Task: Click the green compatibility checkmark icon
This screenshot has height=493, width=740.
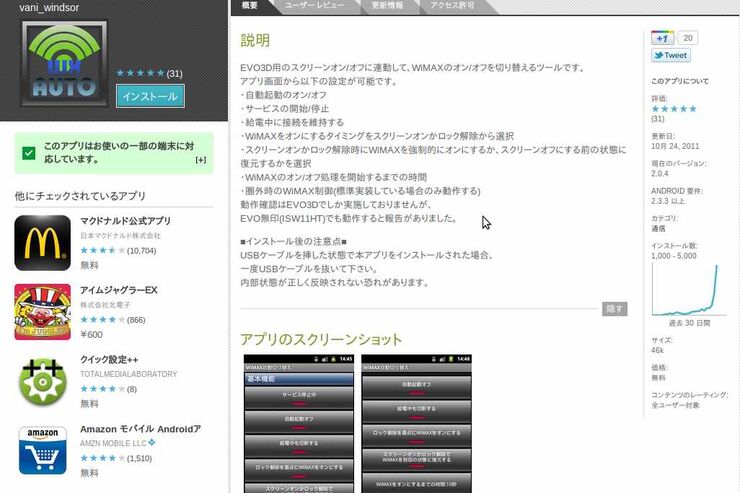Action: coord(29,153)
